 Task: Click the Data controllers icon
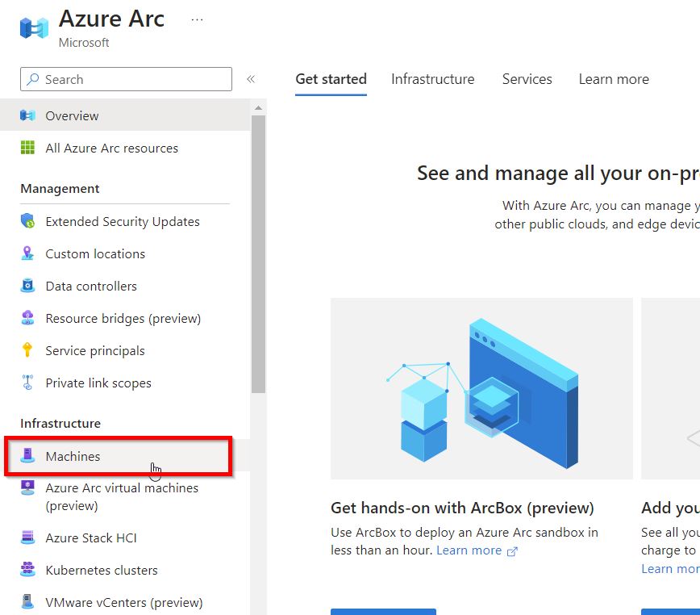[27, 286]
